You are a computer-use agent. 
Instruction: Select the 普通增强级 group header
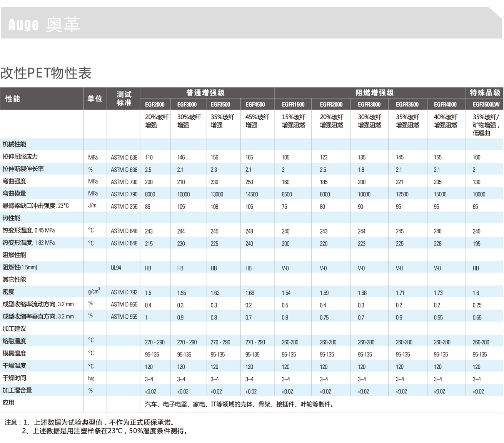pyautogui.click(x=205, y=93)
